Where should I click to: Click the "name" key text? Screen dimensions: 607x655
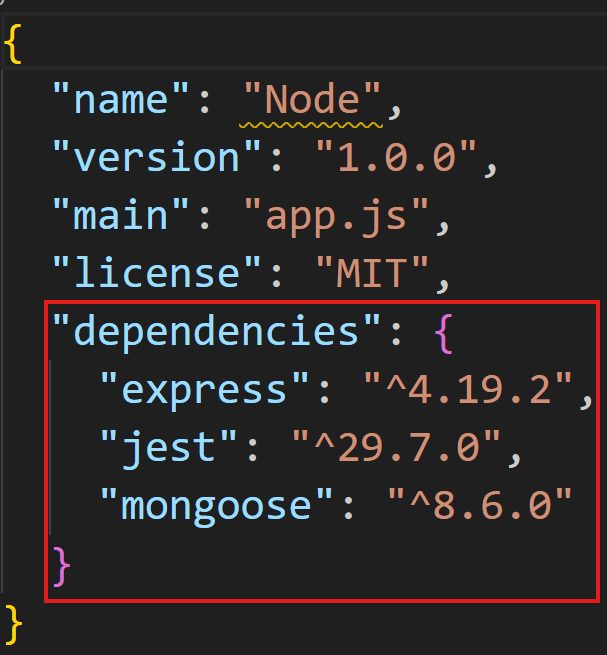click(121, 99)
